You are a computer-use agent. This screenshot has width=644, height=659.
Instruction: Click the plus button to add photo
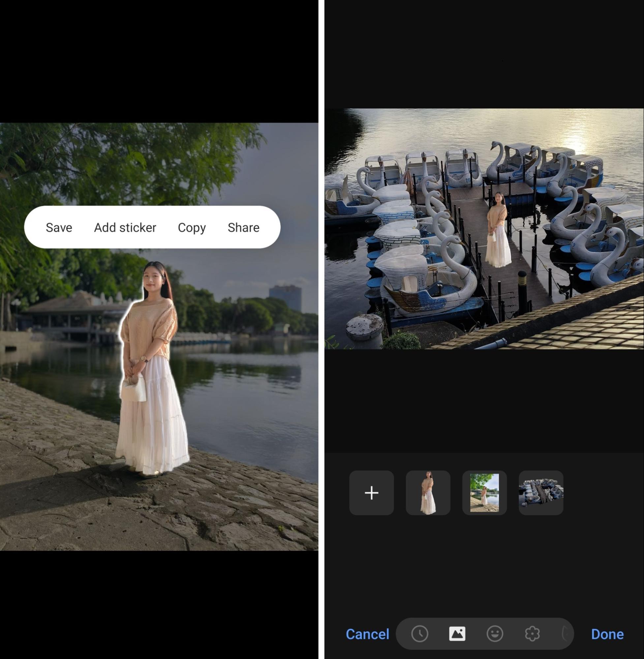click(x=372, y=492)
